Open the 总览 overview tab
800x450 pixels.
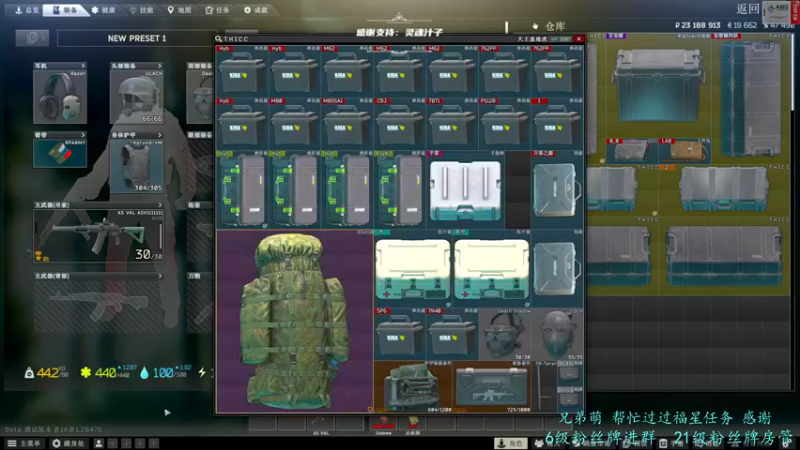pyautogui.click(x=27, y=10)
